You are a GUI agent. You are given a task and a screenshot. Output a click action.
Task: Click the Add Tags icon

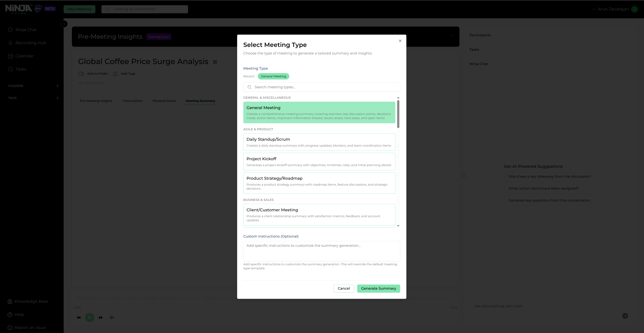click(115, 74)
